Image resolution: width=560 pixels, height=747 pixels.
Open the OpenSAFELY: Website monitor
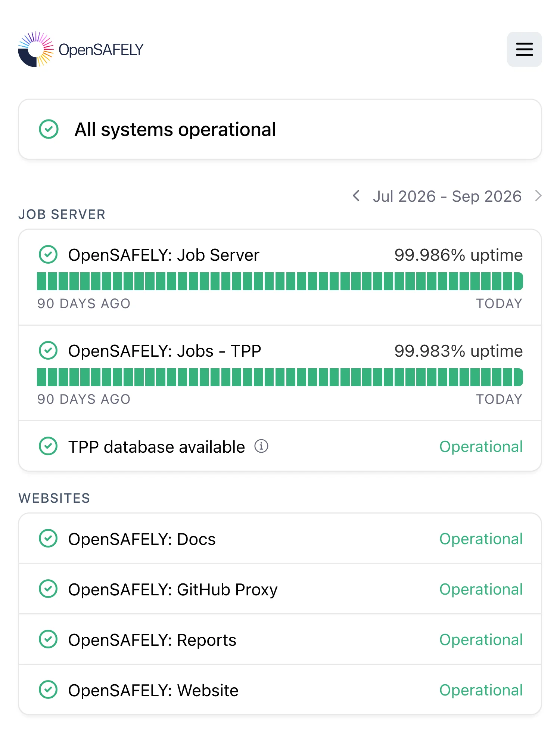(153, 690)
